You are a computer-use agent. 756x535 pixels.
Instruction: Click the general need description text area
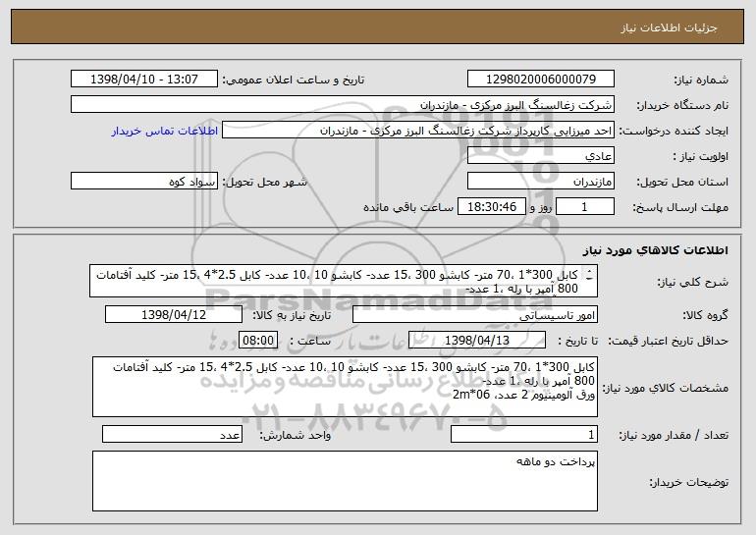(x=344, y=281)
